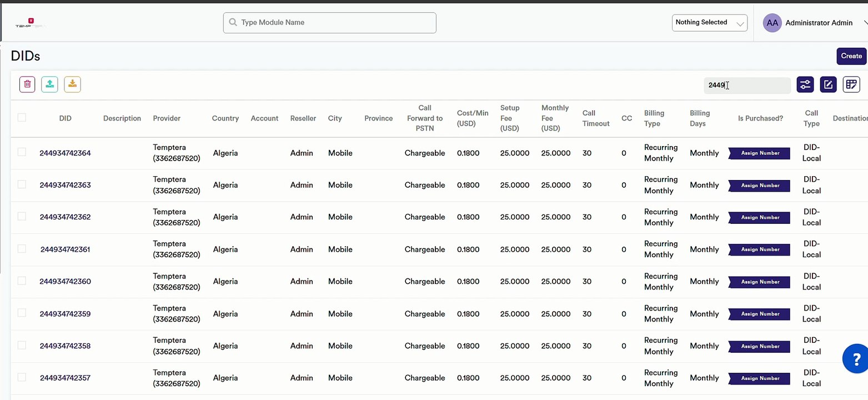Open the filter sliders icon button
Viewport: 868px width, 400px height.
pos(805,84)
